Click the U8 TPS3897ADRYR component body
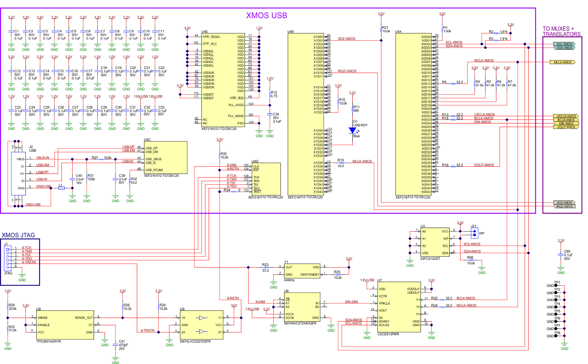Viewport: 588px width, 364px height. 65,325
